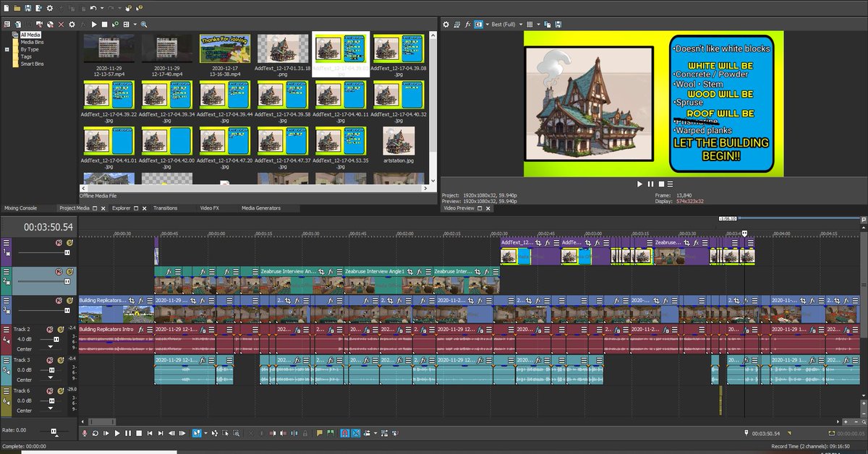Image resolution: width=868 pixels, height=454 pixels.
Task: Mute audio Track 6
Action: click(49, 390)
